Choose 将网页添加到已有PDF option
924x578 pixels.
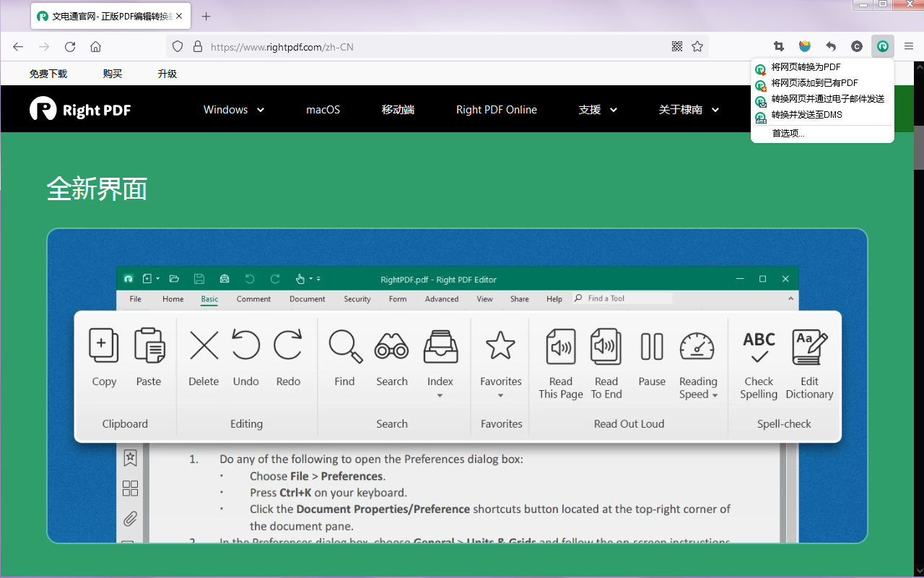click(x=822, y=83)
